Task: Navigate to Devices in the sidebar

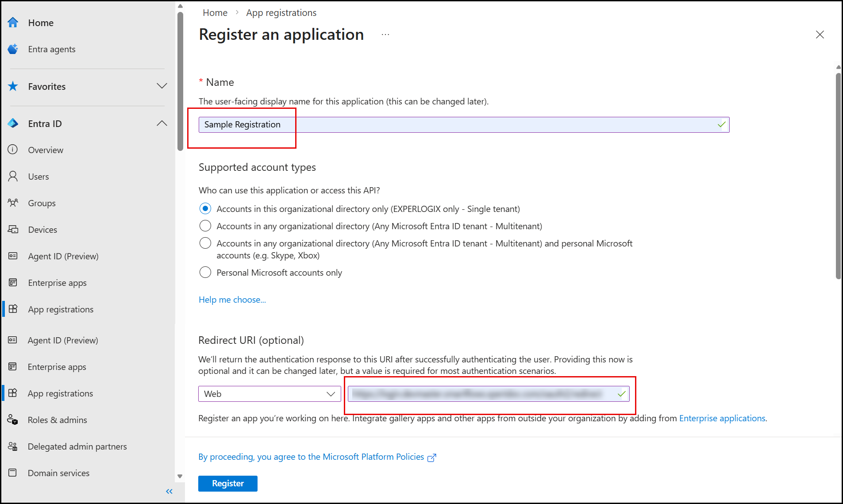Action: [x=42, y=230]
